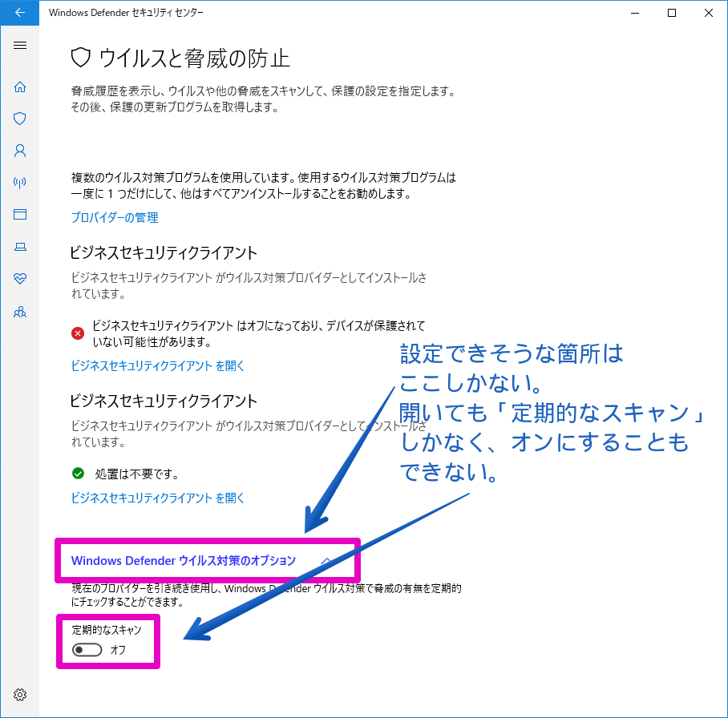The width and height of the screenshot is (728, 718).
Task: Click the red error status icon
Action: (x=78, y=333)
